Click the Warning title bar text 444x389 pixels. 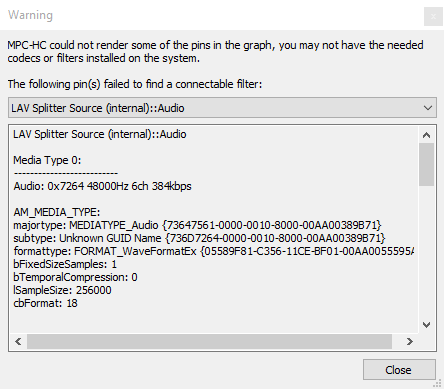tap(30, 15)
